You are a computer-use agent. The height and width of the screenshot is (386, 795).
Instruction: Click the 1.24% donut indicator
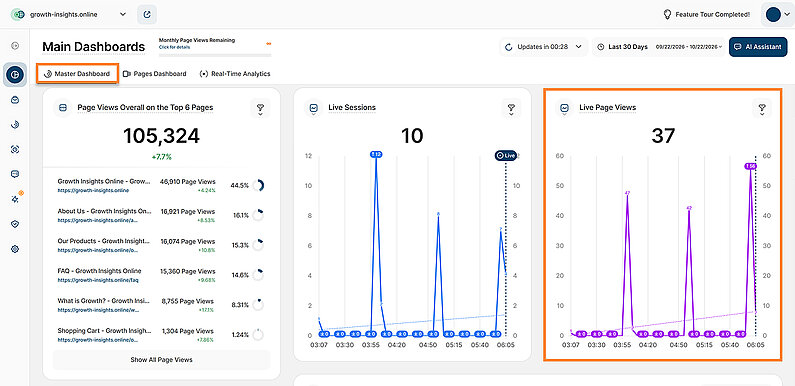(x=258, y=335)
